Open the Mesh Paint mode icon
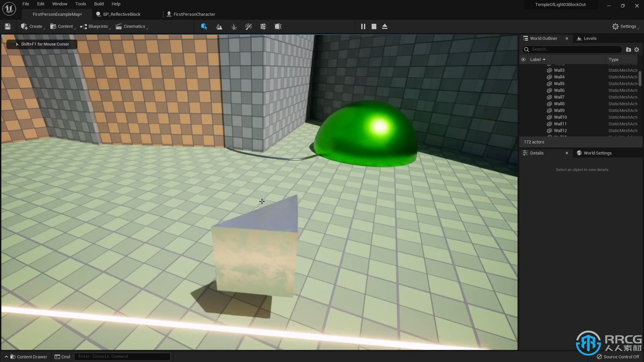 249,26
